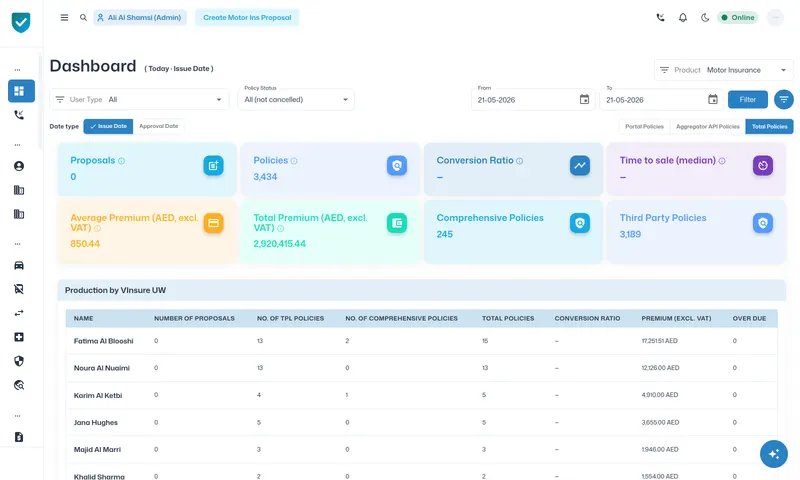Click the Online status badge
Image resolution: width=800 pixels, height=480 pixels.
[738, 17]
